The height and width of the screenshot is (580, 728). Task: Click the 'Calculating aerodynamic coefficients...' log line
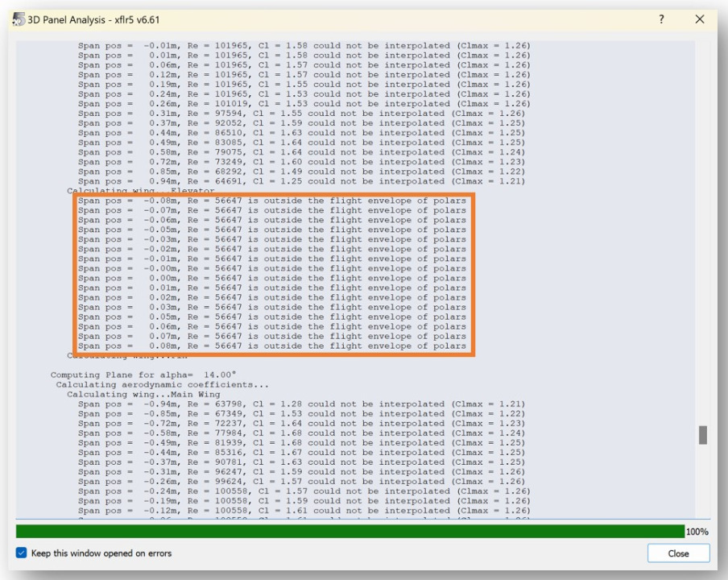[162, 385]
